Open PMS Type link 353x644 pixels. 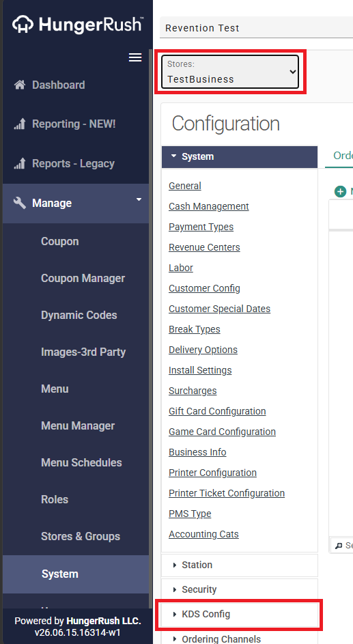click(x=190, y=514)
